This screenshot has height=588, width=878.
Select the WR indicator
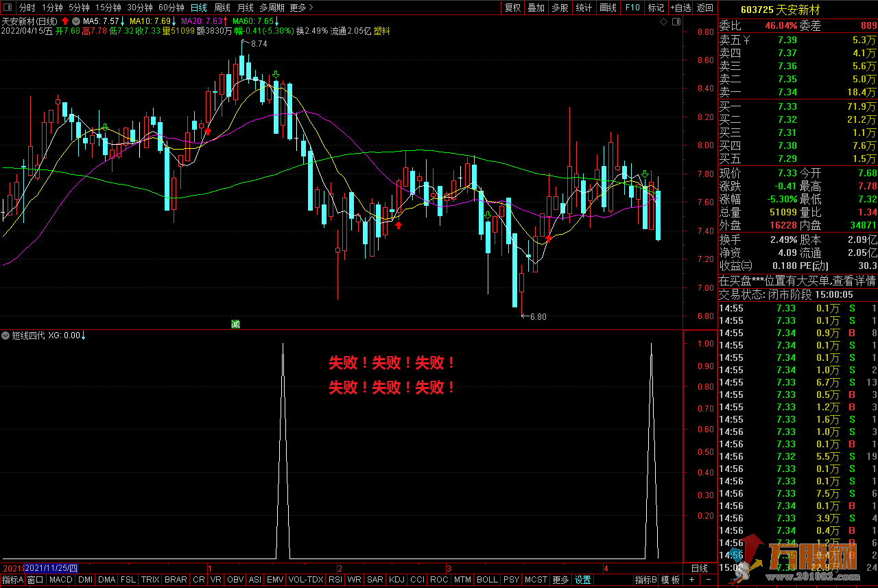[x=355, y=580]
